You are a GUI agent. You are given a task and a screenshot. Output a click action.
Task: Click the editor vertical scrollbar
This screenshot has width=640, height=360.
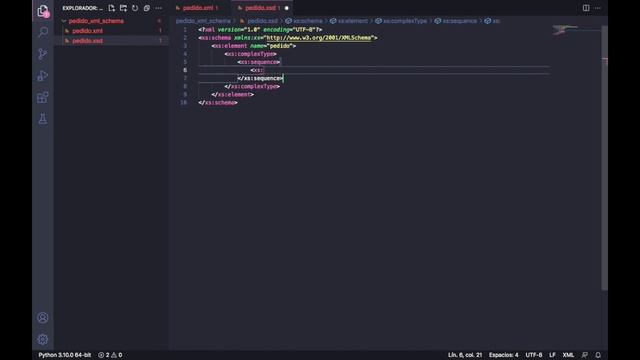[x=604, y=158]
